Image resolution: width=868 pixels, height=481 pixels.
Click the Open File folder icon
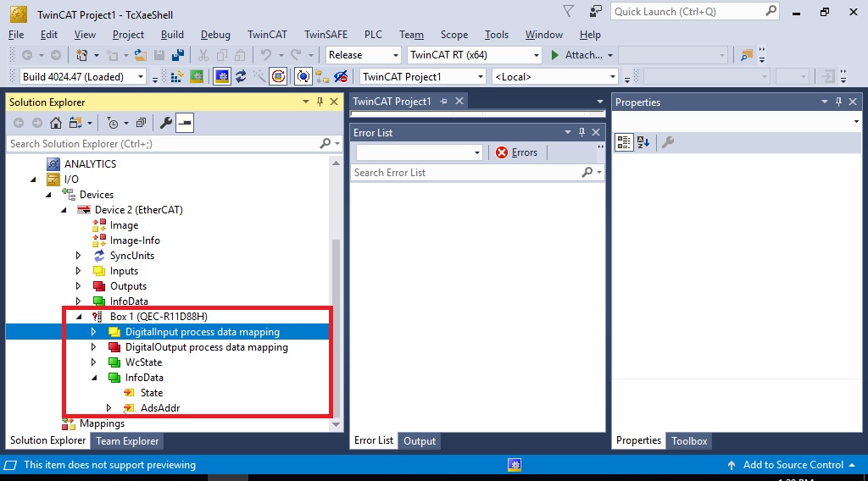coord(141,55)
